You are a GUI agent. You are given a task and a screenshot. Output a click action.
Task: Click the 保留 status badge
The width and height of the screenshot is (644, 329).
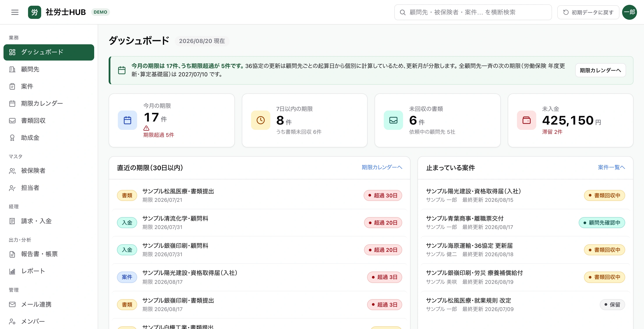coord(612,304)
